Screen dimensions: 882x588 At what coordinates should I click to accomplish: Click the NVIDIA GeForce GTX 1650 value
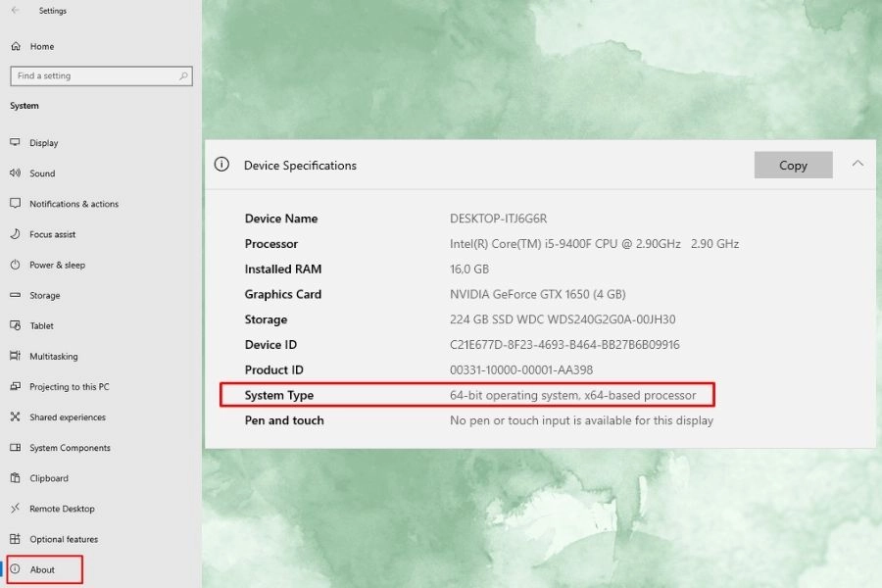(537, 294)
